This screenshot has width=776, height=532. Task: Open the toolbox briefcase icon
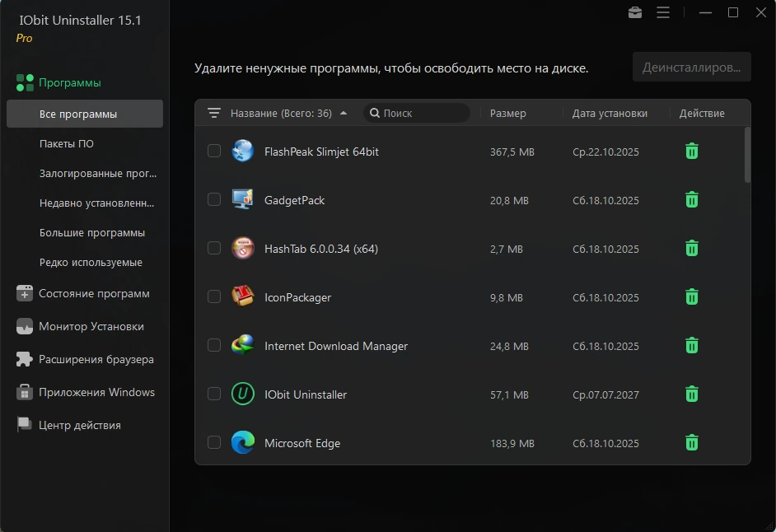tap(635, 12)
